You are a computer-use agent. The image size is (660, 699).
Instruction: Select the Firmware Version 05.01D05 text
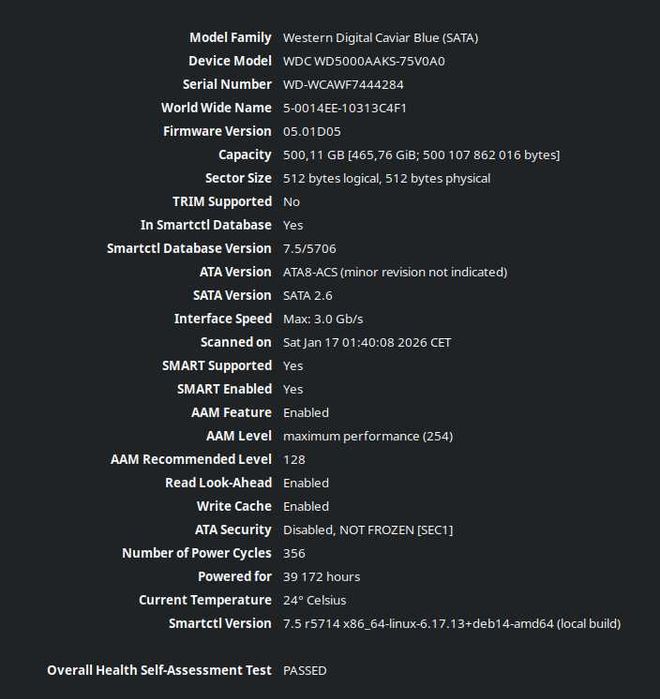pyautogui.click(x=312, y=132)
